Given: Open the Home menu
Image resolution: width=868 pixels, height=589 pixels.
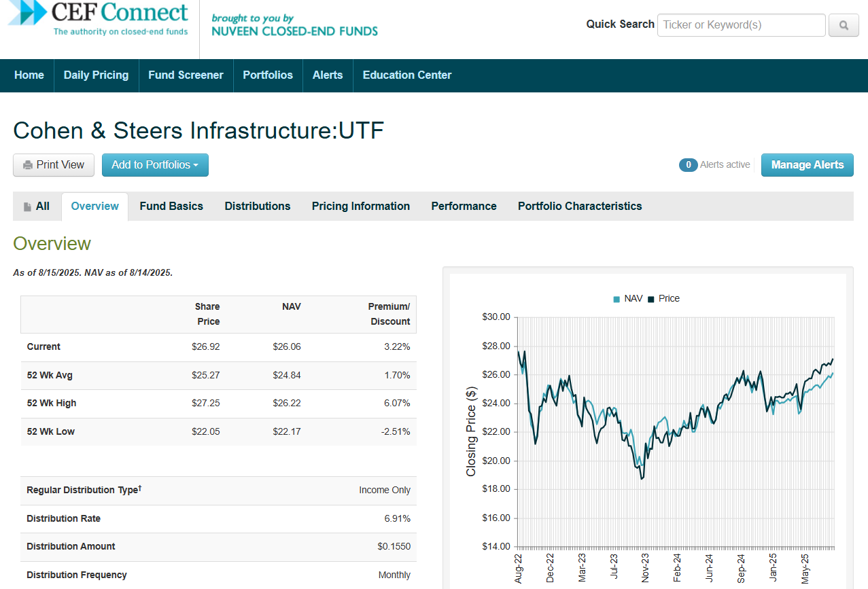Looking at the screenshot, I should (x=29, y=75).
